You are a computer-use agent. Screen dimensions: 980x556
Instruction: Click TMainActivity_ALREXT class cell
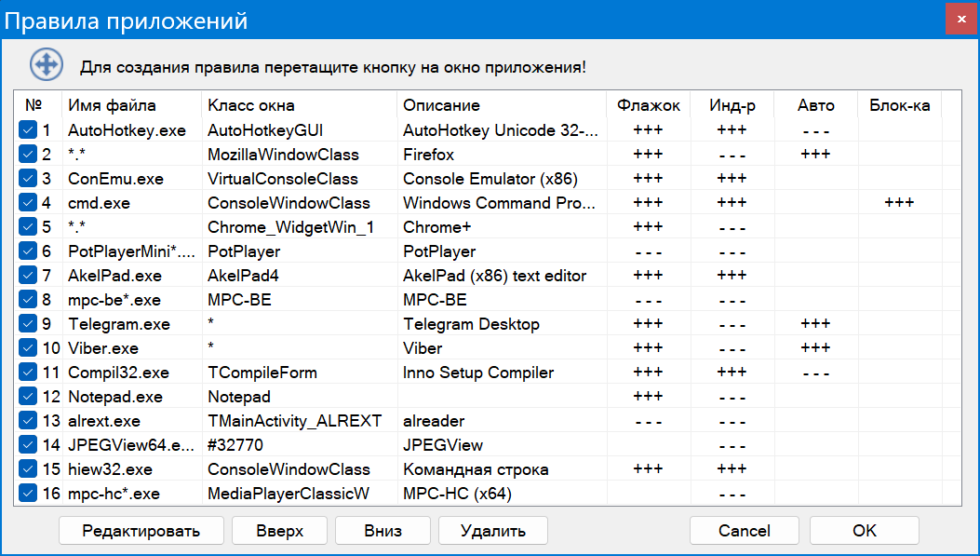point(294,421)
